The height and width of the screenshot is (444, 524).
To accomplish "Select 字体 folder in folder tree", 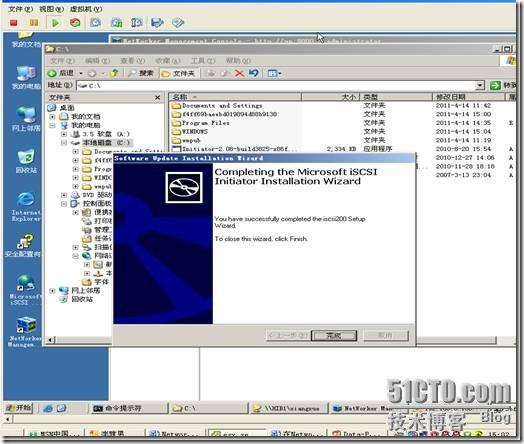I will pos(101,282).
